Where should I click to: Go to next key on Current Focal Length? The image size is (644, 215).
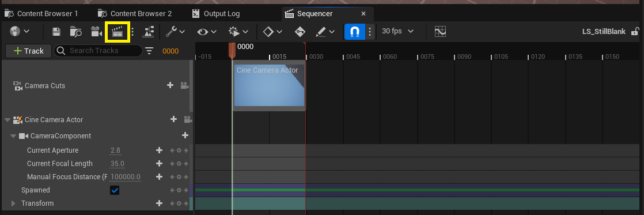click(x=185, y=164)
